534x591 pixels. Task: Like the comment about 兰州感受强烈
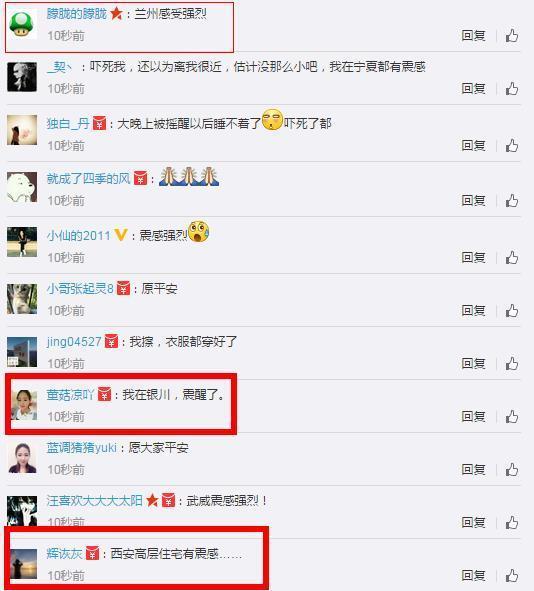click(512, 36)
